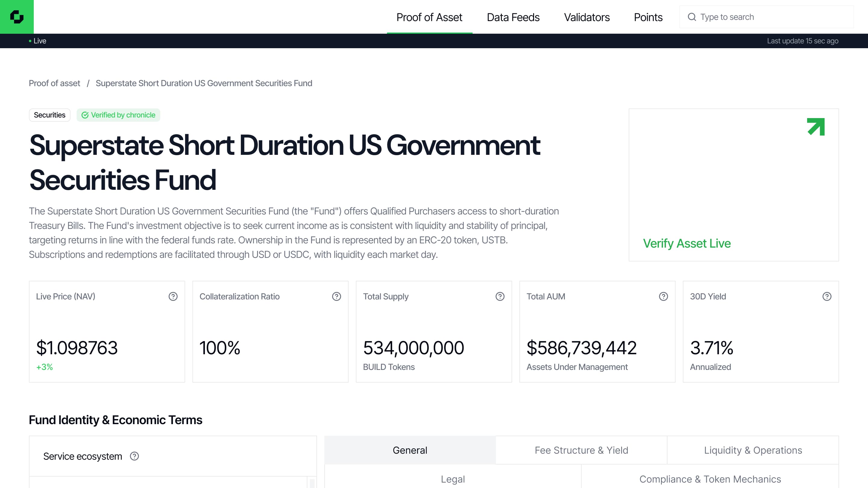The height and width of the screenshot is (488, 868).
Task: Click Last update 15 sec ago text
Action: click(803, 41)
